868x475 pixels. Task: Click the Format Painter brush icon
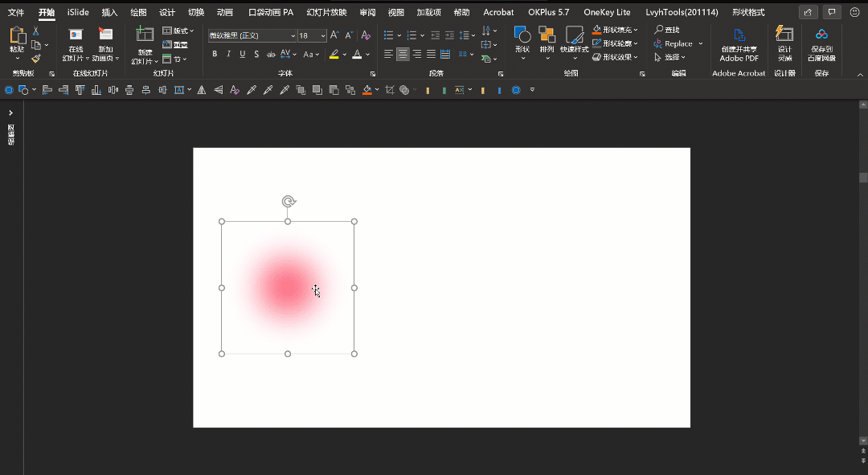click(x=36, y=58)
